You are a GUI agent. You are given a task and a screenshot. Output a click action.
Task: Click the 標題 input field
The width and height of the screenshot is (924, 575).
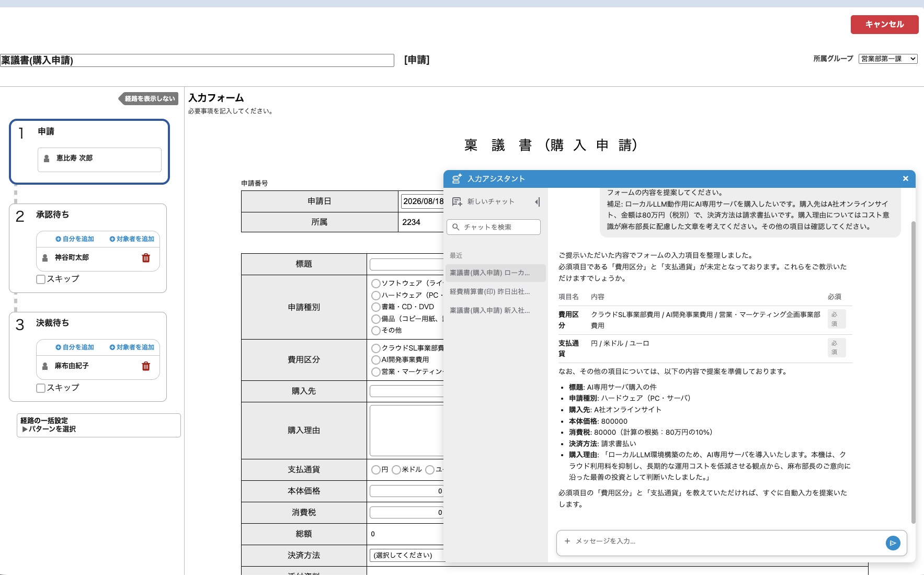407,264
